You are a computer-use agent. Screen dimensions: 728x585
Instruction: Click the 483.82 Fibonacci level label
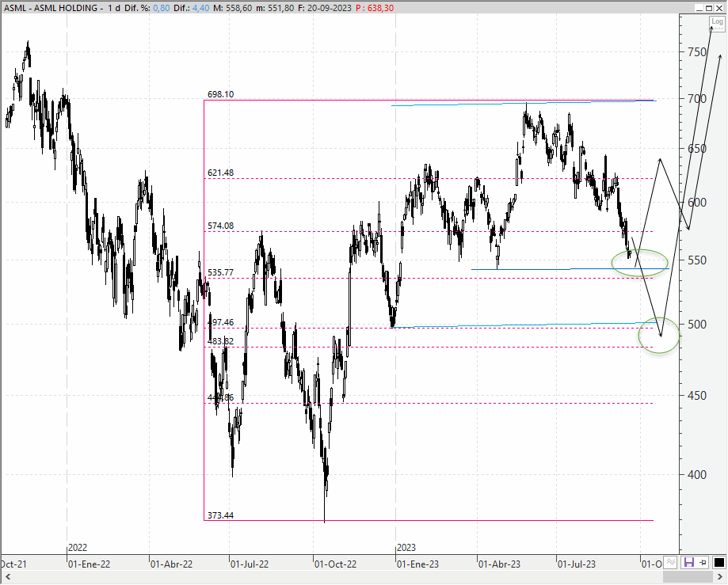coord(220,341)
